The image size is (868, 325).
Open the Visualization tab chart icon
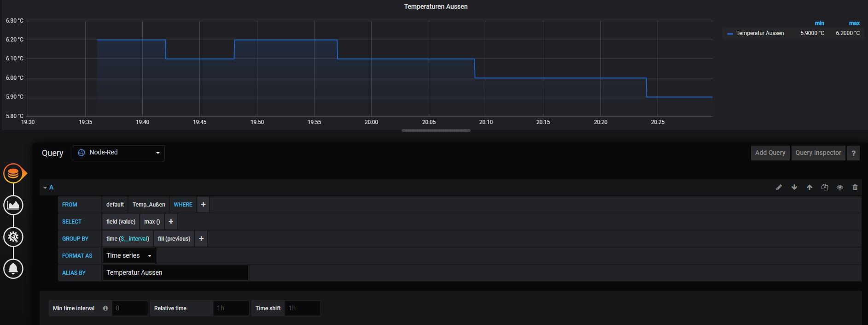tap(13, 205)
